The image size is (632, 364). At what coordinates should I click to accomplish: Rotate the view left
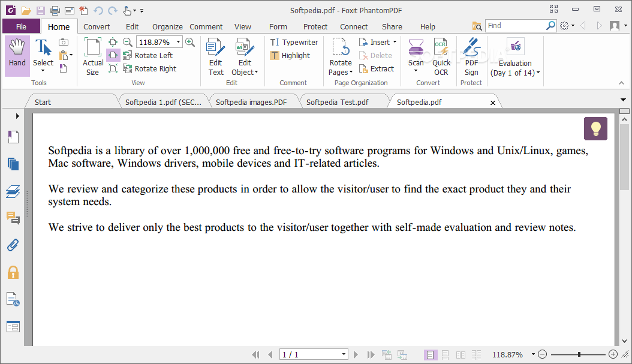click(148, 55)
